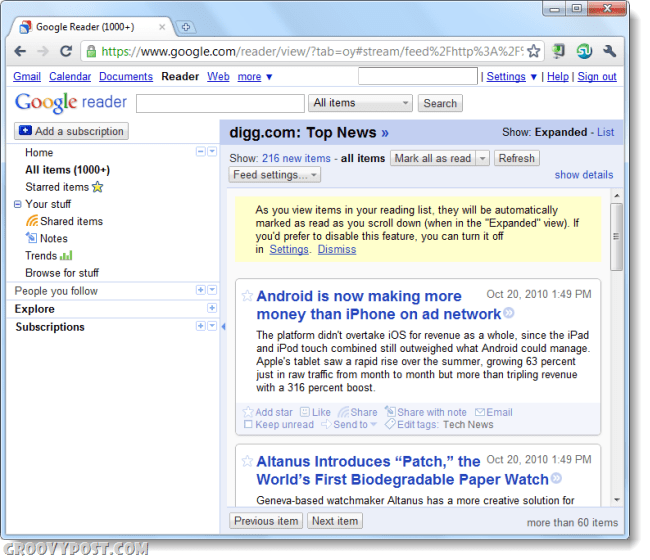Screen dimensions: 650x560
Task: Open the Documents link
Action: (126, 77)
